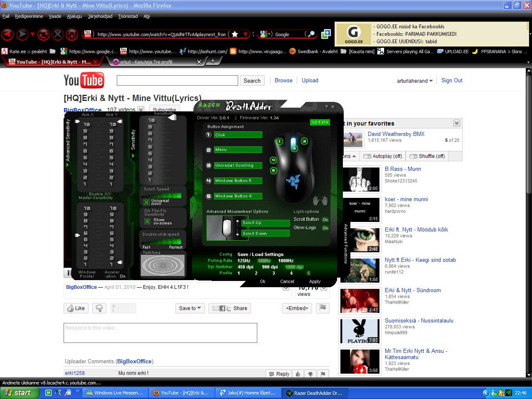The width and height of the screenshot is (532, 399).
Task: Click the thumbs-down dislike icon
Action: pyautogui.click(x=99, y=308)
